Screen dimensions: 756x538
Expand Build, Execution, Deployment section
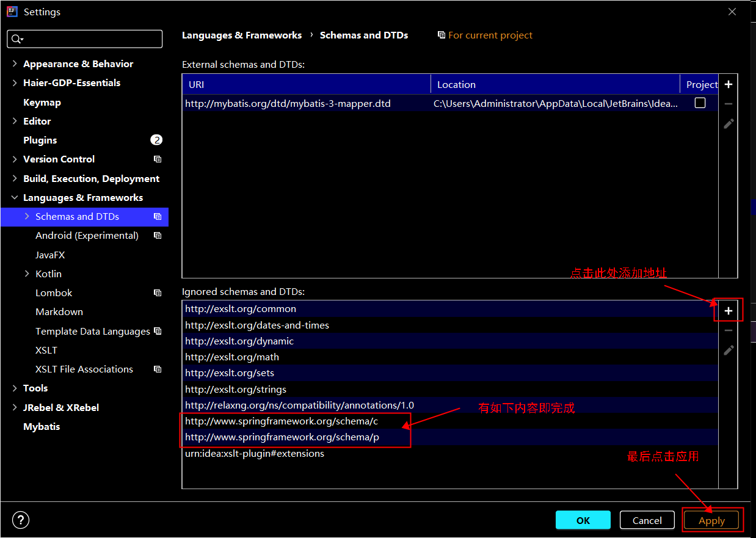(x=15, y=178)
